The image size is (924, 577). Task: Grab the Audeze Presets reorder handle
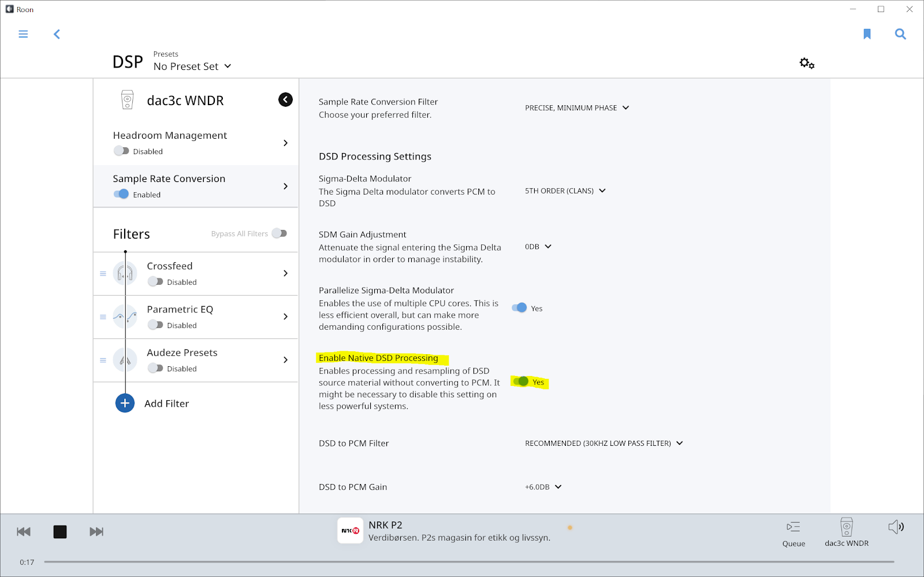tap(103, 360)
